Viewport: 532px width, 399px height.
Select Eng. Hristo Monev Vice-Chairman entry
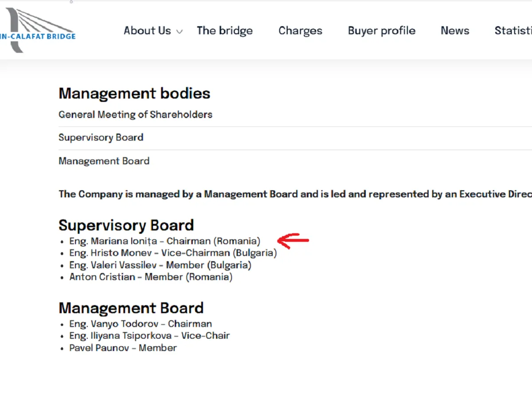tap(173, 253)
